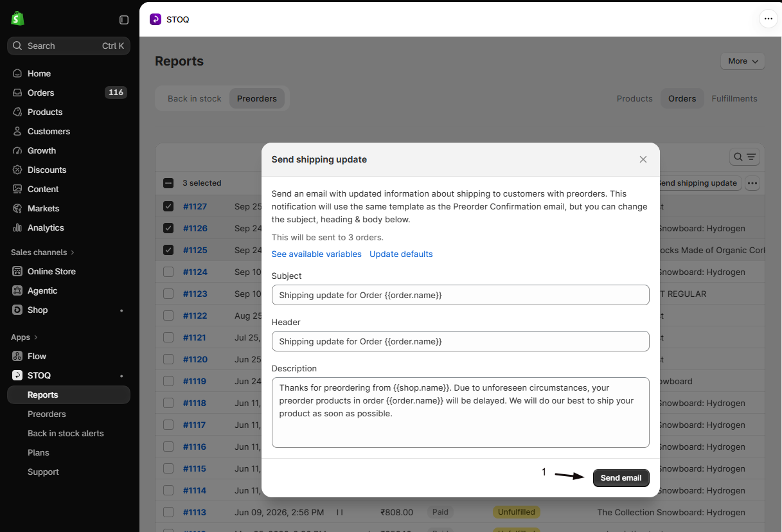Select the Orders view tab
Image resolution: width=782 pixels, height=532 pixels.
point(682,98)
